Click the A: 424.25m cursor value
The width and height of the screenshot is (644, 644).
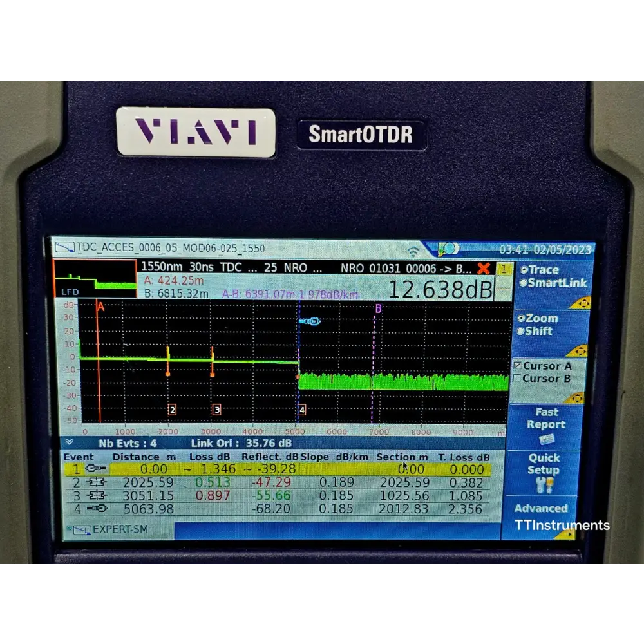click(x=174, y=281)
